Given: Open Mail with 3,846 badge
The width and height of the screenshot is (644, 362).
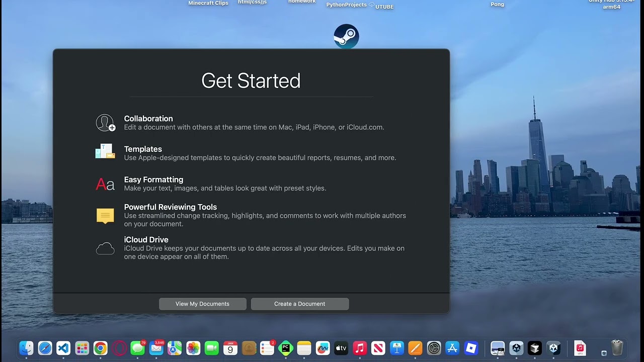Looking at the screenshot, I should pos(156,348).
